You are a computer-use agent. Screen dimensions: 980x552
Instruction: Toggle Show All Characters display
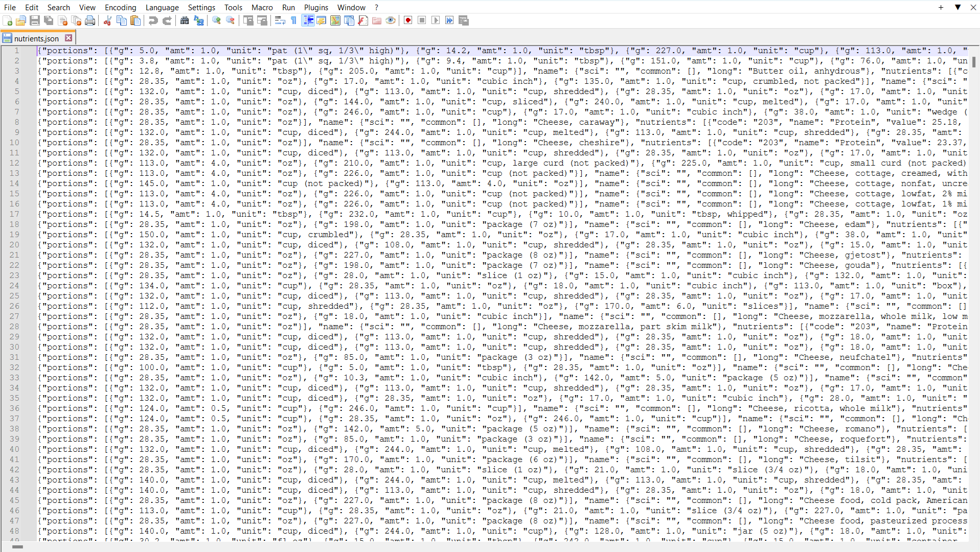(293, 20)
